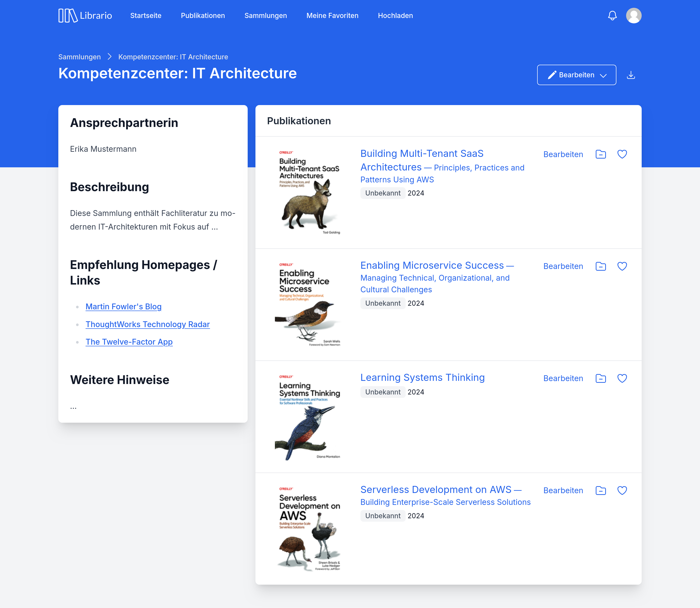Click the heart icon on Learning Systems Thinking

tap(622, 378)
